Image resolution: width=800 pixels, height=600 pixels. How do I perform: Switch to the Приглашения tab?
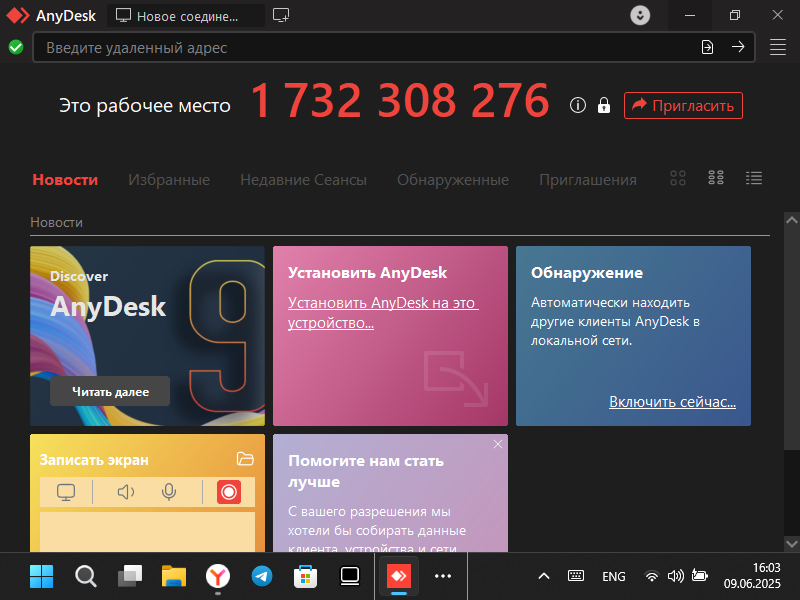click(x=588, y=180)
